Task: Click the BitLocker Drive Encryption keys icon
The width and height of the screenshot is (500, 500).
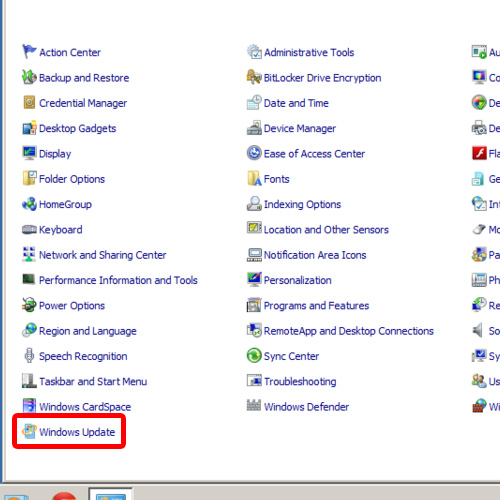Action: (254, 77)
